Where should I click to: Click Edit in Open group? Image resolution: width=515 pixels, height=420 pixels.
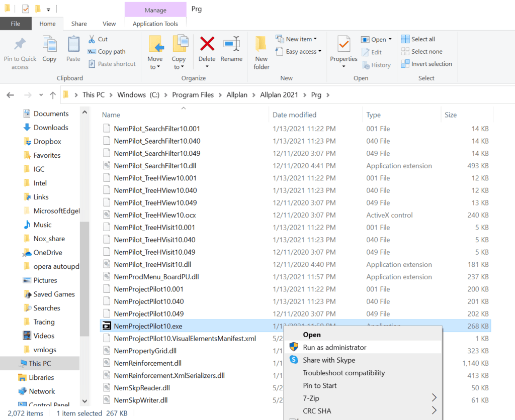pyautogui.click(x=372, y=52)
